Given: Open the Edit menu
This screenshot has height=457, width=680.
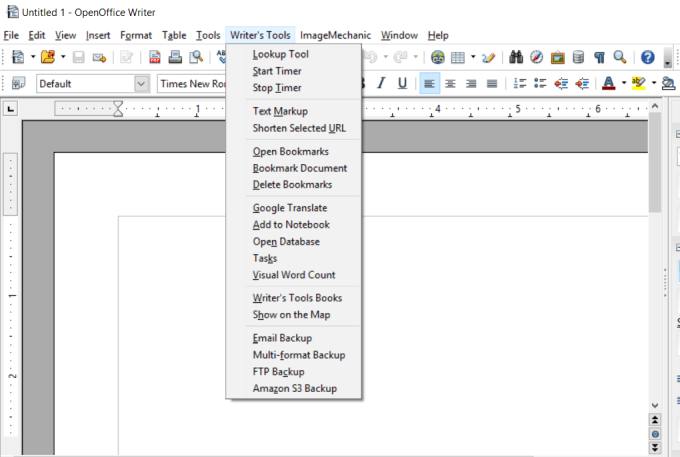Looking at the screenshot, I should click(x=37, y=36).
